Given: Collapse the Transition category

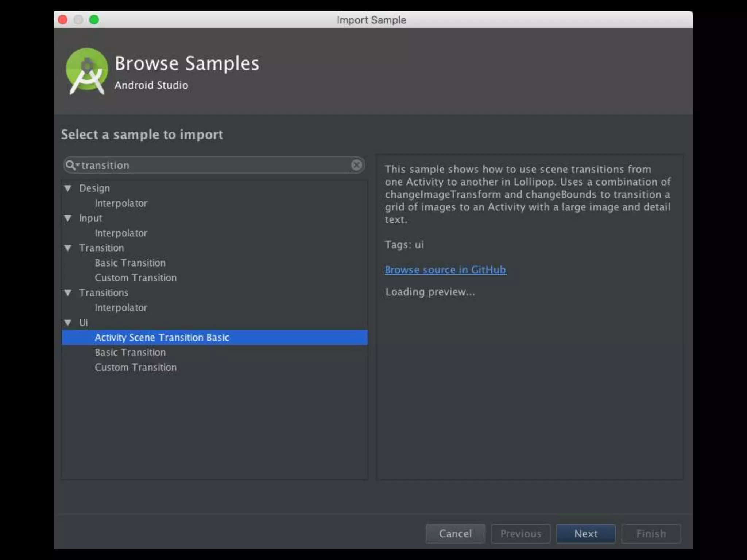Looking at the screenshot, I should click(x=68, y=248).
